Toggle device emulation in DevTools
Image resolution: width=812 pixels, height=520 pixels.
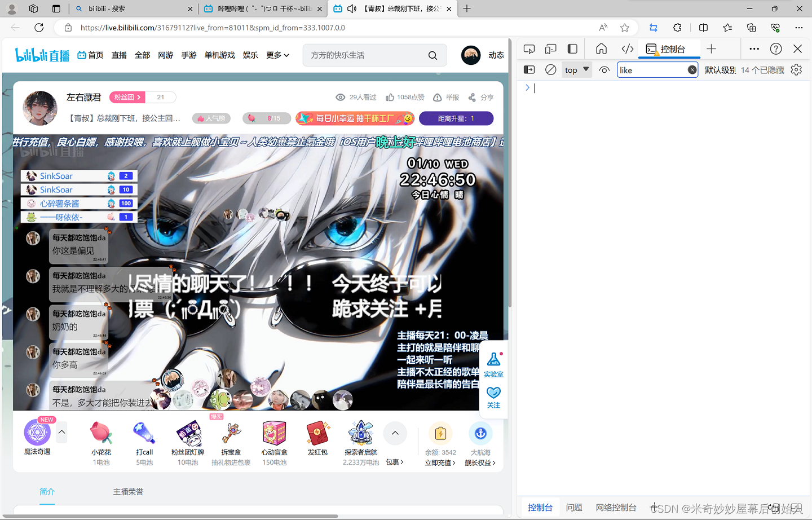[551, 49]
